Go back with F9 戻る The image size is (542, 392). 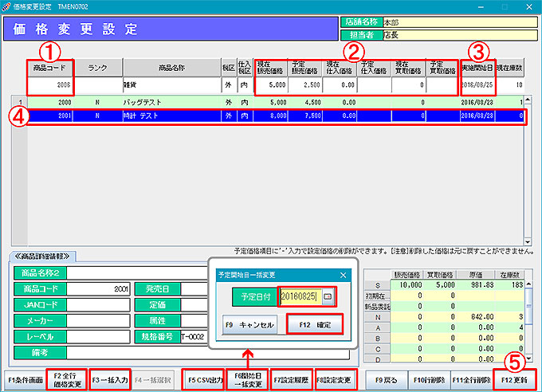point(387,380)
